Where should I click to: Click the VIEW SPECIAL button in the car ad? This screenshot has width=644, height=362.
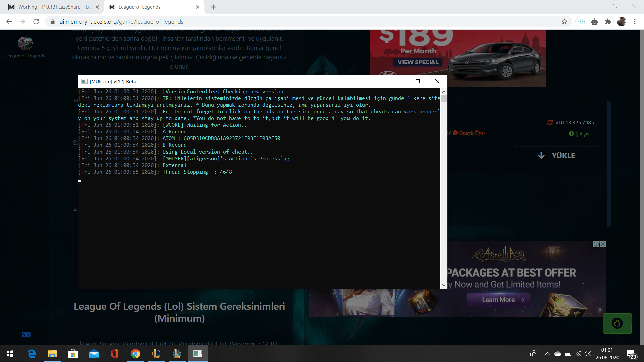tap(418, 62)
